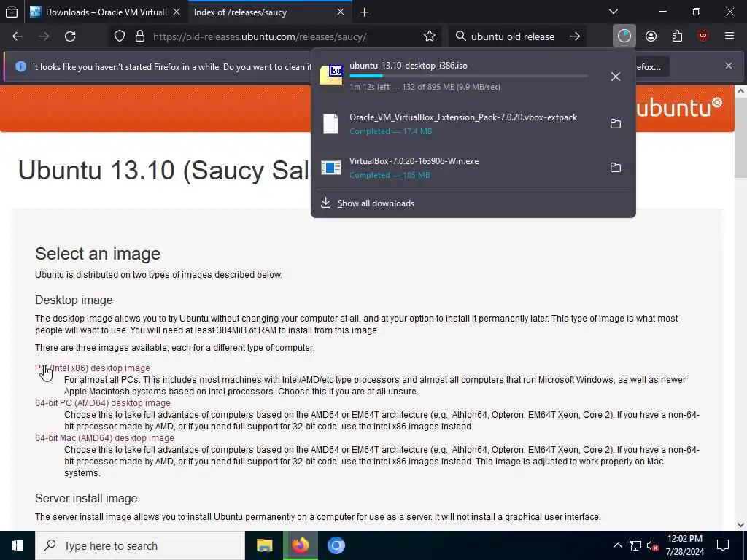Go back to previous page

pyautogui.click(x=18, y=36)
